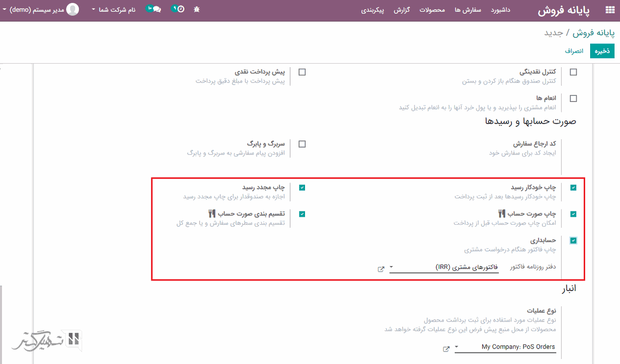
Task: Click the user avatar picture
Action: pos(73,9)
